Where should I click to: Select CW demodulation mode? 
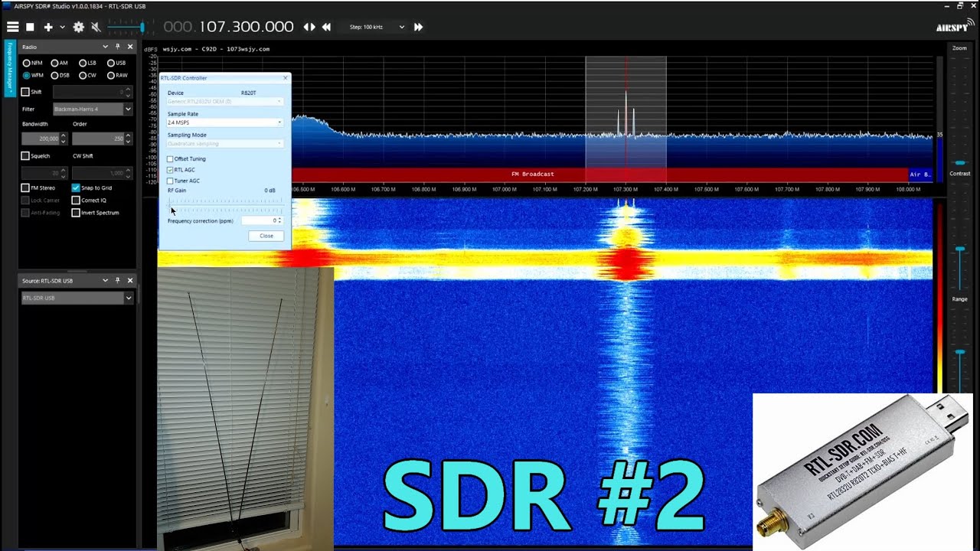87,75
